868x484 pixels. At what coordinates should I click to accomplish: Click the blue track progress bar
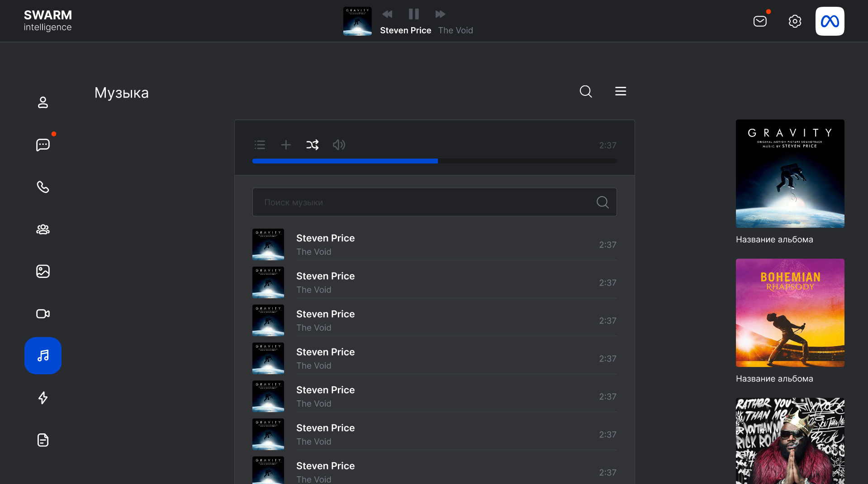345,161
